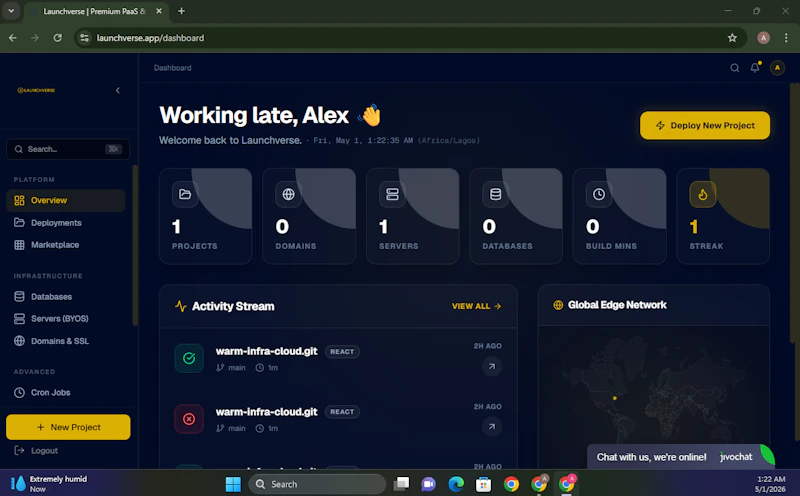Click the sidebar scrollbar
Image resolution: width=800 pixels, height=496 pixels.
(135, 245)
